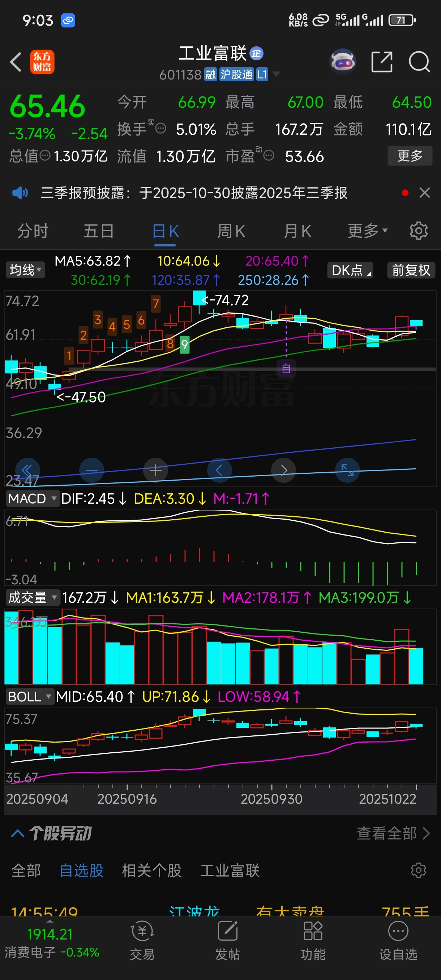The height and width of the screenshot is (980, 441).
Task: Expand stock code dropdown arrow
Action: tap(276, 74)
